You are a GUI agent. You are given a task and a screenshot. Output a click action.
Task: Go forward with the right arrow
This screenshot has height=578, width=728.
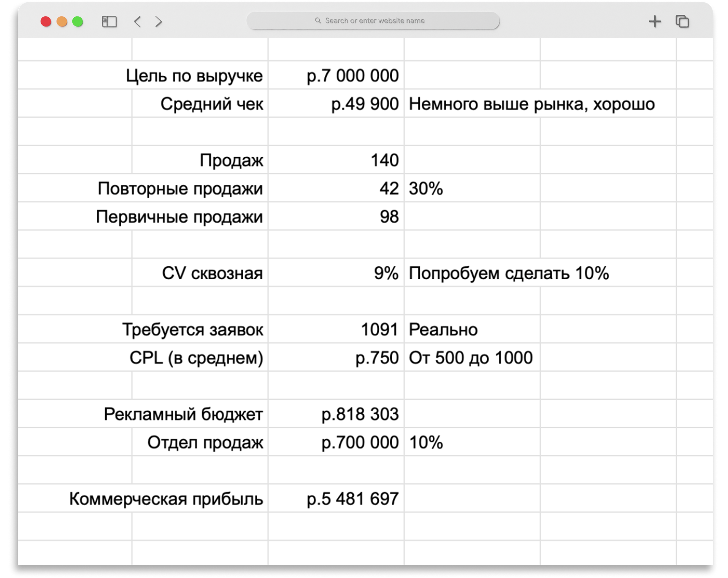(159, 22)
